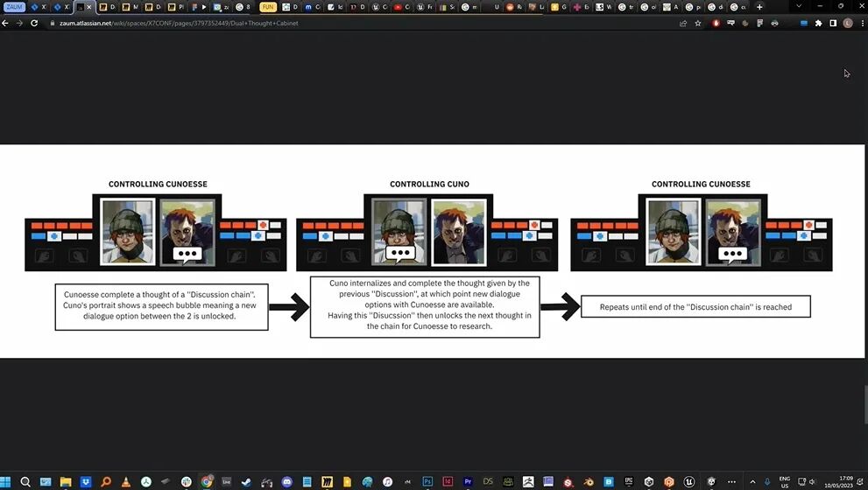Open the tab search chevron
The image size is (868, 490).
pyautogui.click(x=798, y=7)
